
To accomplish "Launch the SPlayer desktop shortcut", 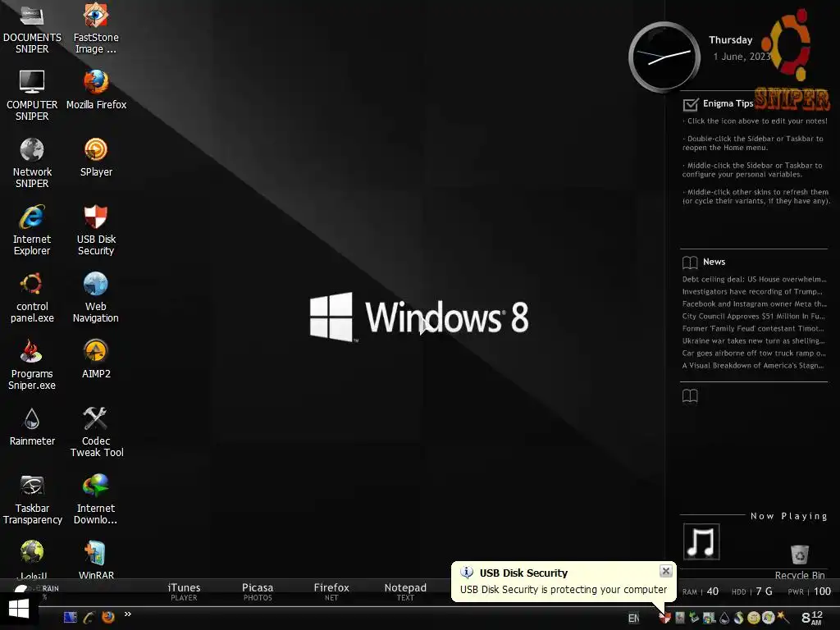I will [x=96, y=157].
